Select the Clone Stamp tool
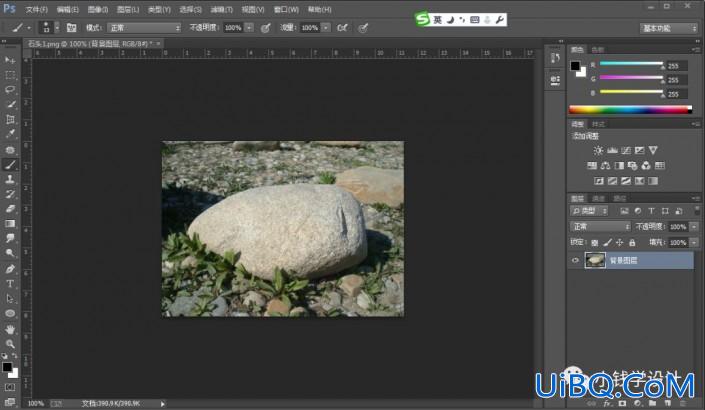Screen dimensions: 705x410 [10, 179]
